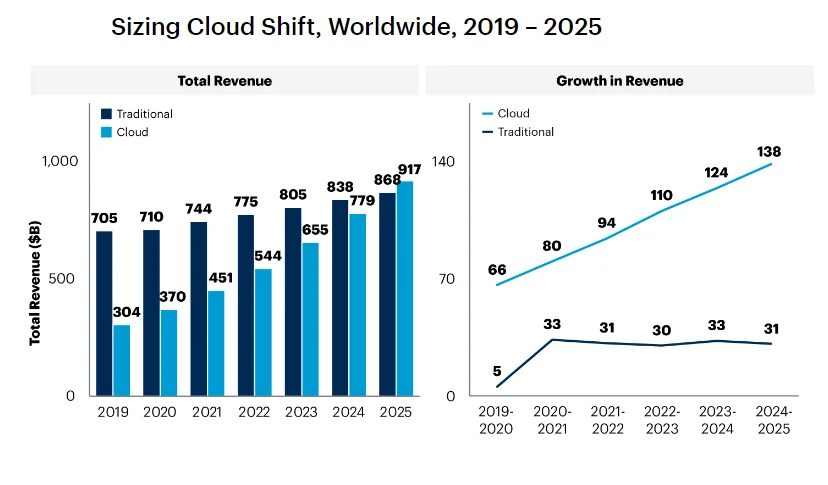Click the 2024 Traditional bar labeled 838
The width and height of the screenshot is (828, 485).
pyautogui.click(x=340, y=298)
